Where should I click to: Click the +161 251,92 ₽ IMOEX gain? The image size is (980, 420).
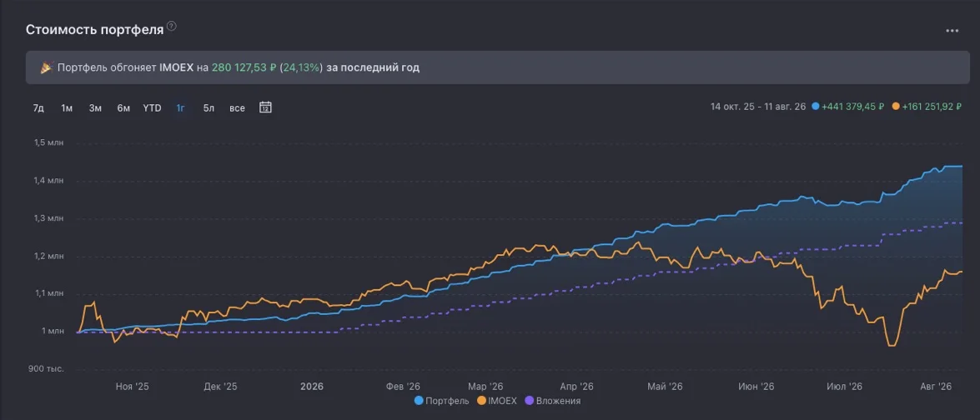(x=932, y=107)
